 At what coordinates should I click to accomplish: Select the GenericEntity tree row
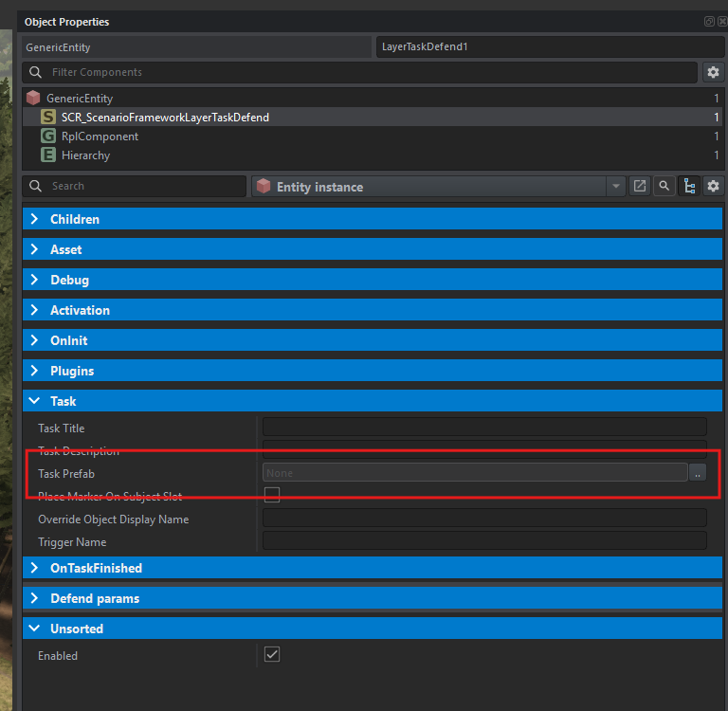373,98
